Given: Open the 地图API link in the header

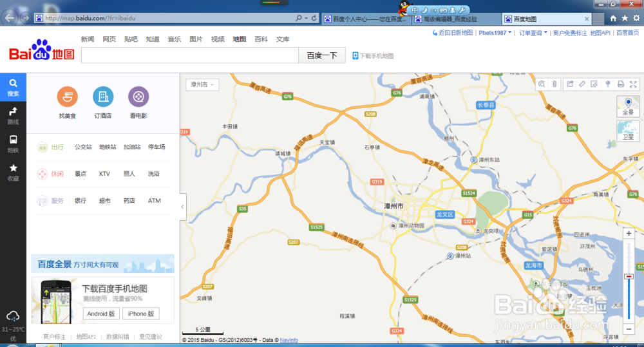Looking at the screenshot, I should (600, 33).
